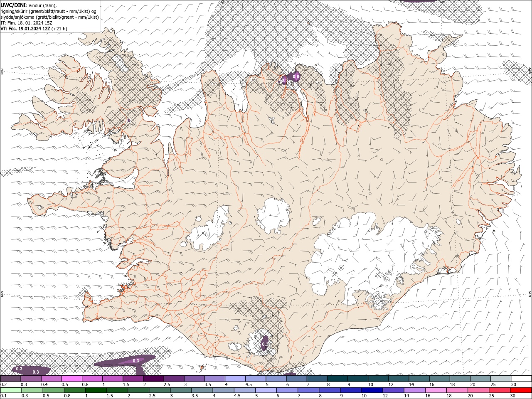
Task: Click the upper legend swatch starting at 3
Action: click(194, 379)
